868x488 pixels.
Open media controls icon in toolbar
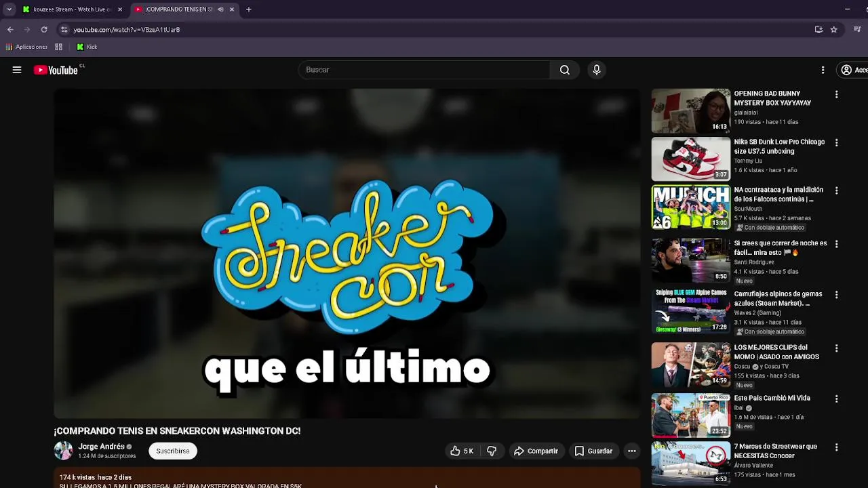857,30
